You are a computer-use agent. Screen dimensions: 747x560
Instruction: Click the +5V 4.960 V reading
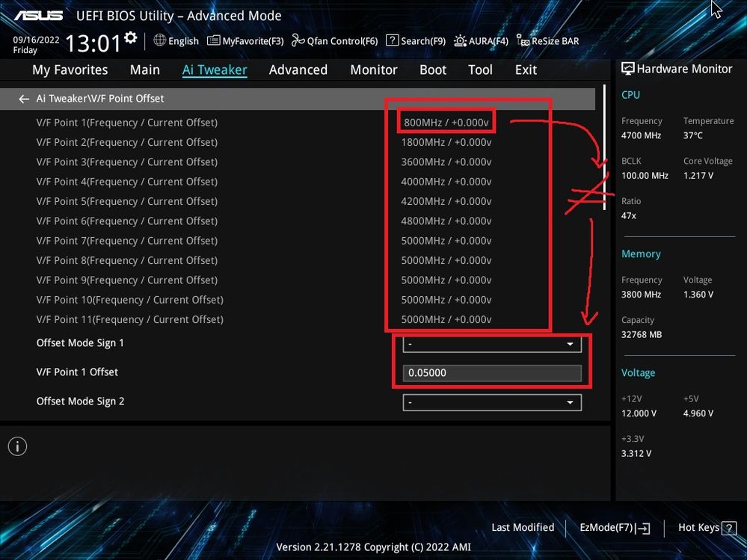698,413
